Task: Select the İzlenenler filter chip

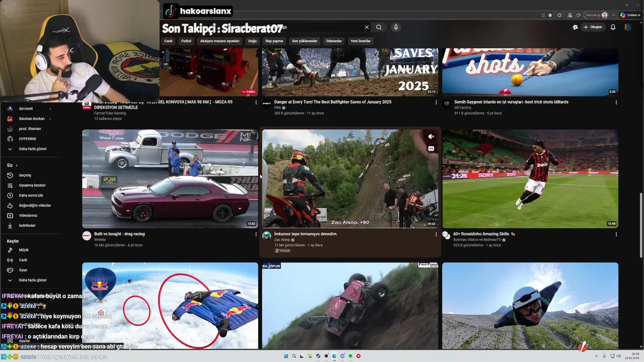Action: (334, 41)
